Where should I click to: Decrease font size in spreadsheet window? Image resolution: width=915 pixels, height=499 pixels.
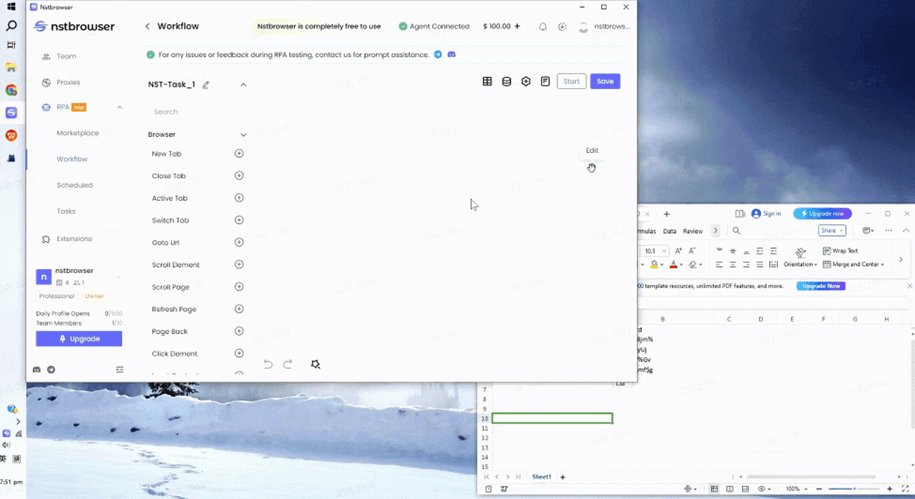(692, 250)
